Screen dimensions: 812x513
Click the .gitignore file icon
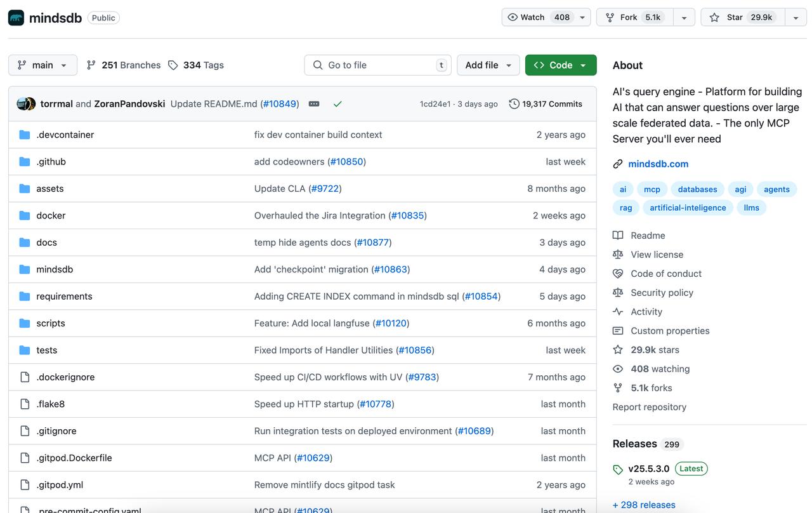(25, 431)
